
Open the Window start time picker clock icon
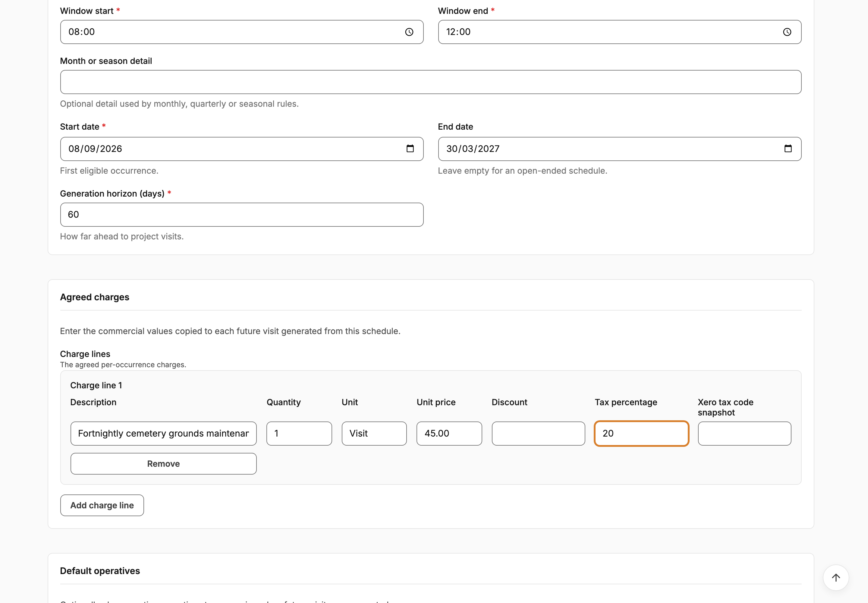(x=409, y=32)
